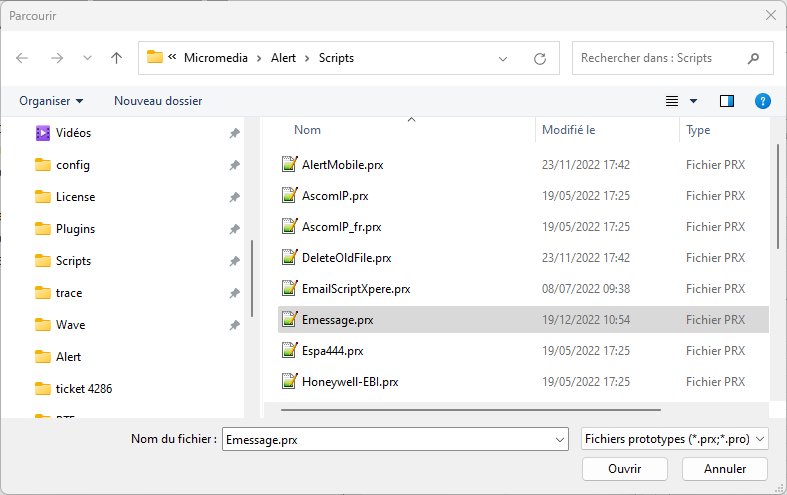Click the AlertMobile.prx file icon
This screenshot has width=787, height=495.
point(290,165)
